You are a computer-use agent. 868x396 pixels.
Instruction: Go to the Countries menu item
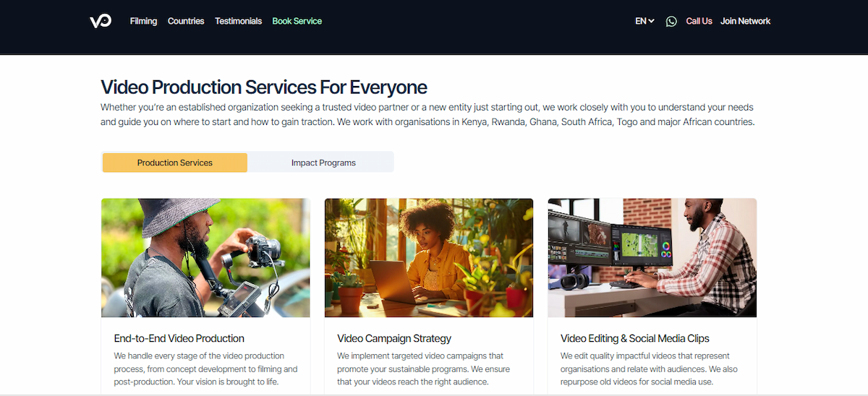pyautogui.click(x=186, y=21)
